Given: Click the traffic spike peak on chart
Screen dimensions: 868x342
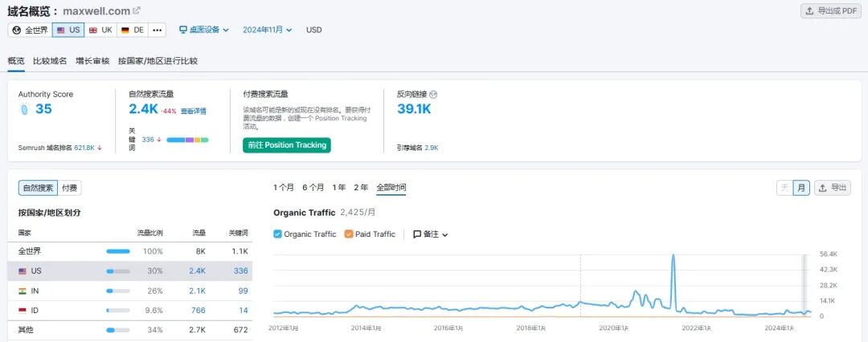Looking at the screenshot, I should pyautogui.click(x=674, y=255).
